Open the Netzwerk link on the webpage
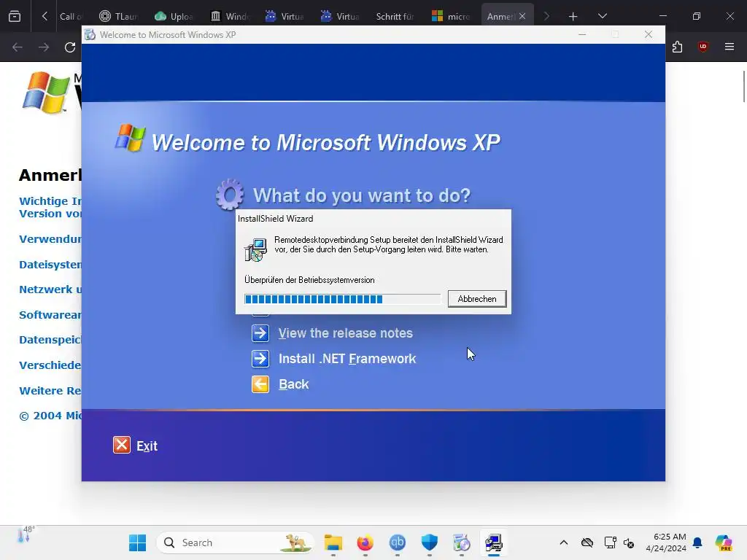 pyautogui.click(x=50, y=289)
